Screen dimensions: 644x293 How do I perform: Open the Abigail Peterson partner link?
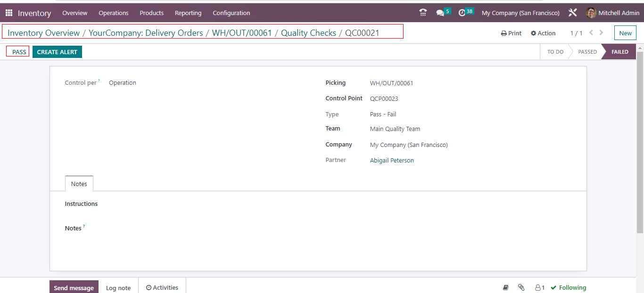pyautogui.click(x=392, y=161)
